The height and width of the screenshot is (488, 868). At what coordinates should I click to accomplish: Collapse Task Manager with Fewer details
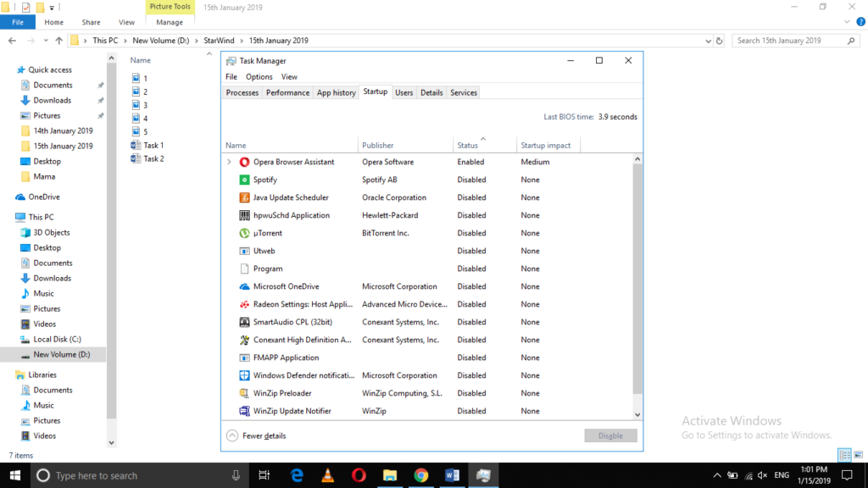(256, 435)
